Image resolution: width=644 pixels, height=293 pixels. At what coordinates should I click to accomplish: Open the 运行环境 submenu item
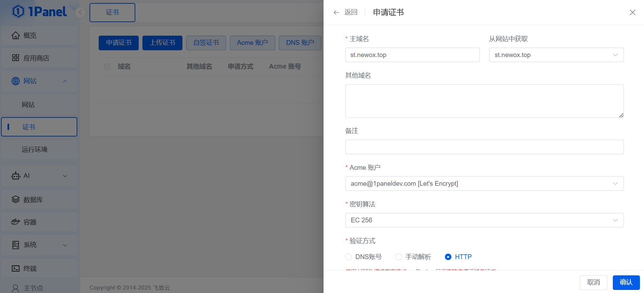point(35,150)
